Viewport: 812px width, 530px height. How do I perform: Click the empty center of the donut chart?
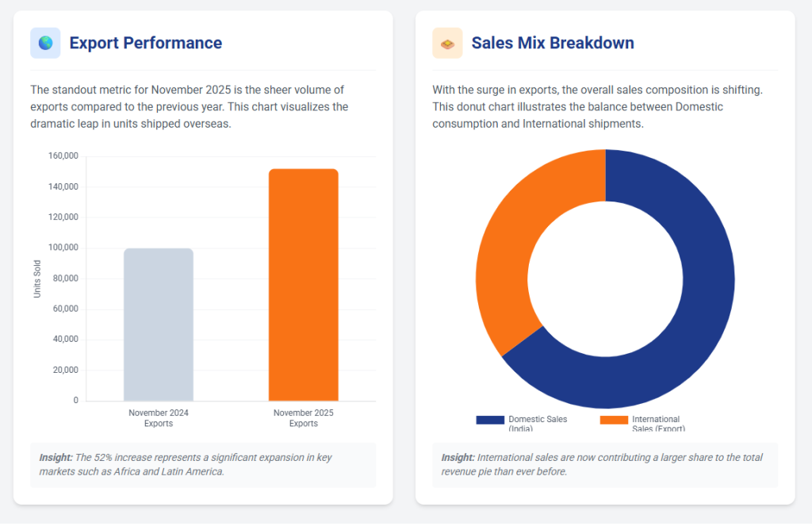(x=605, y=279)
